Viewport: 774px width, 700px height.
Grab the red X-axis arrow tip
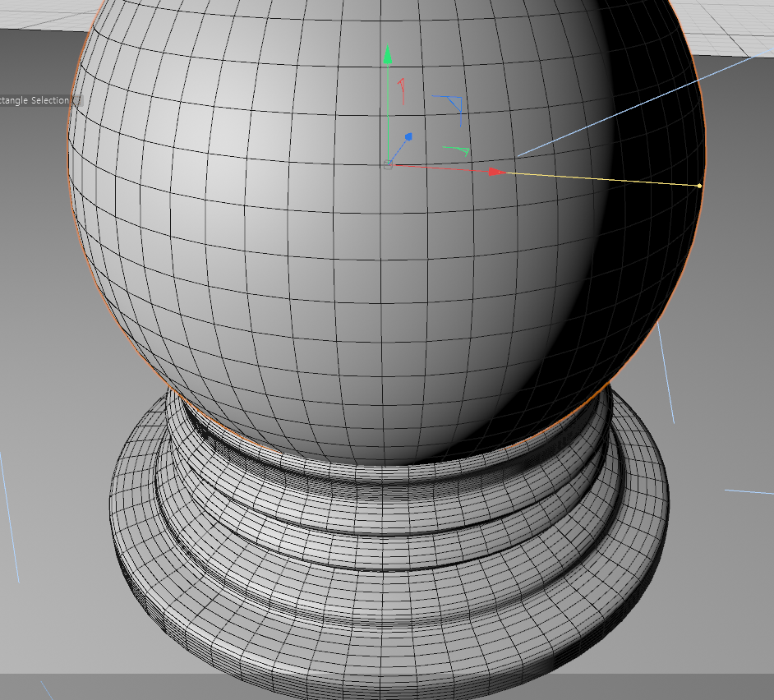point(497,172)
